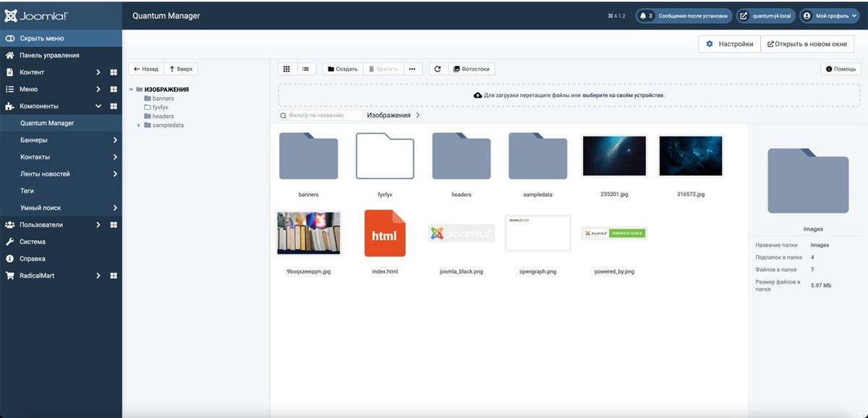Screen dimensions: 868x418
Task: Open Панель управления menu item
Action: tap(50, 55)
